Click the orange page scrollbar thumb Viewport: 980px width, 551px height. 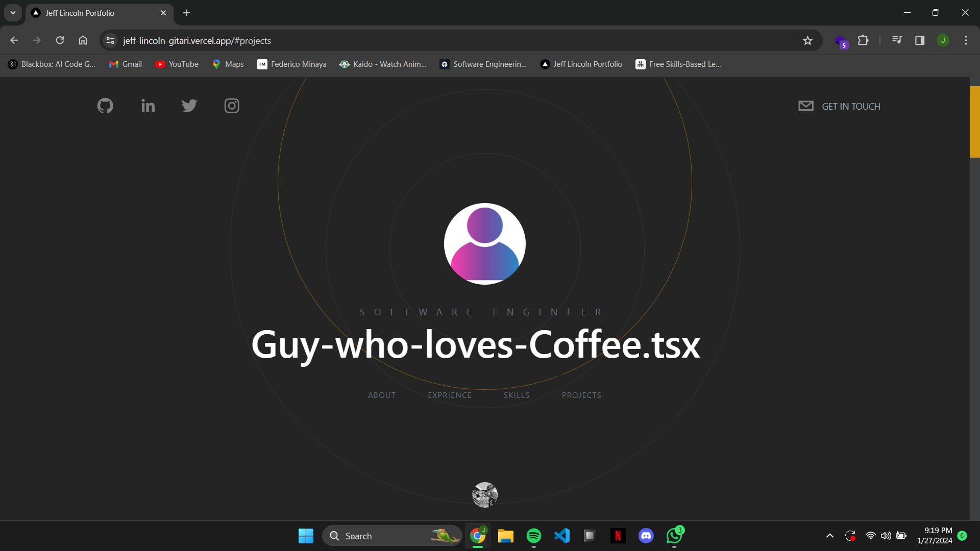tap(974, 122)
